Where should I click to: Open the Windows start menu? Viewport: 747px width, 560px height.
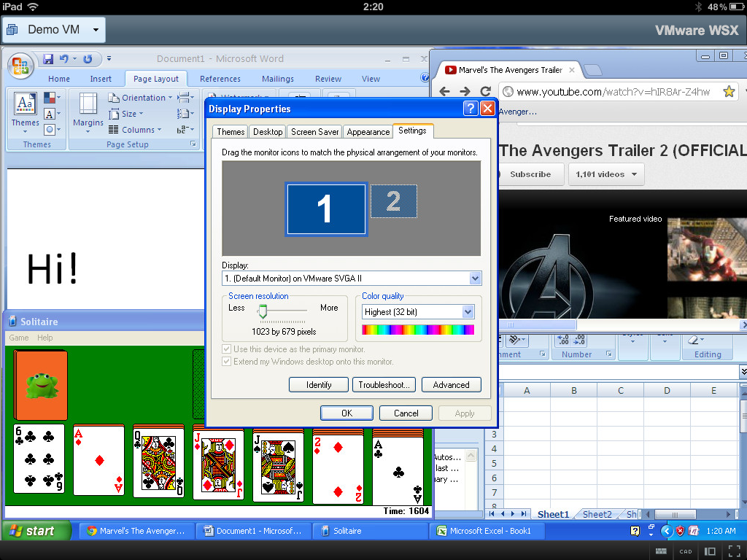coord(36,531)
